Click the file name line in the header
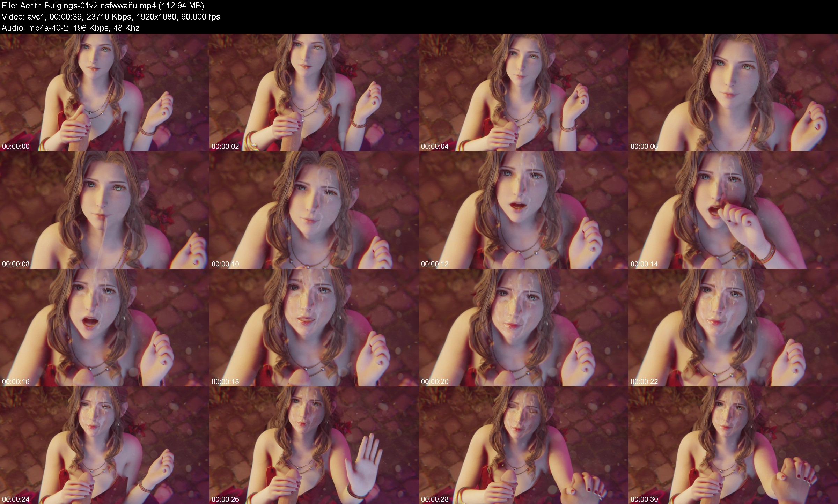838x504 pixels. [x=103, y=6]
